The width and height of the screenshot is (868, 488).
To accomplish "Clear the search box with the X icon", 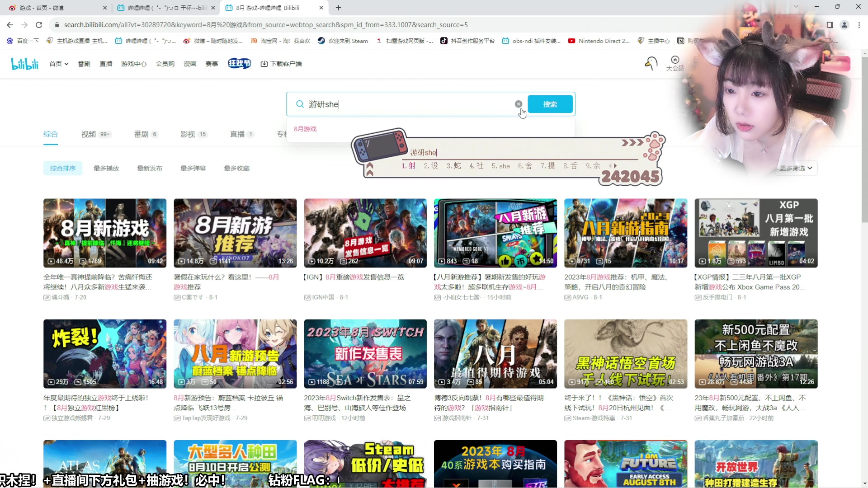I will [518, 103].
